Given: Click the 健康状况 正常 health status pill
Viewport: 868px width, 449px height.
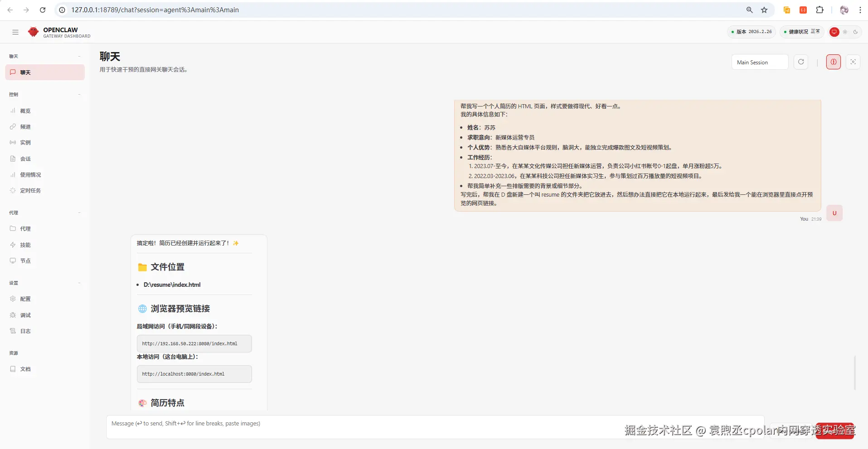Looking at the screenshot, I should 802,32.
